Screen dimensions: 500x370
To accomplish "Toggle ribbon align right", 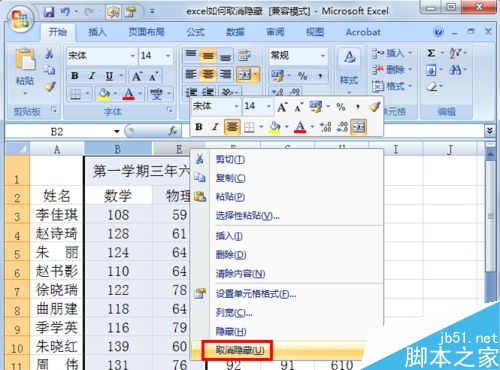I will click(x=226, y=74).
